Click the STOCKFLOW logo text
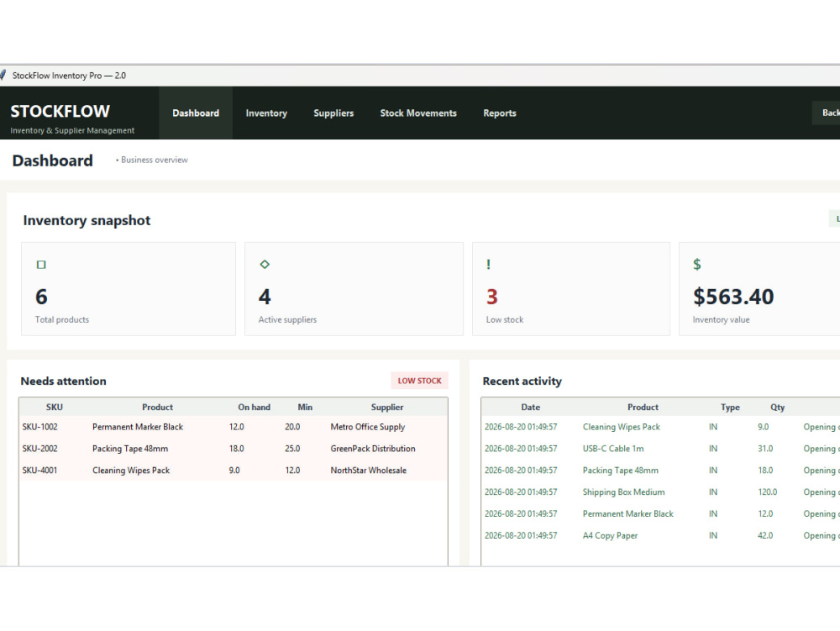Screen dimensions: 840x631 60,112
